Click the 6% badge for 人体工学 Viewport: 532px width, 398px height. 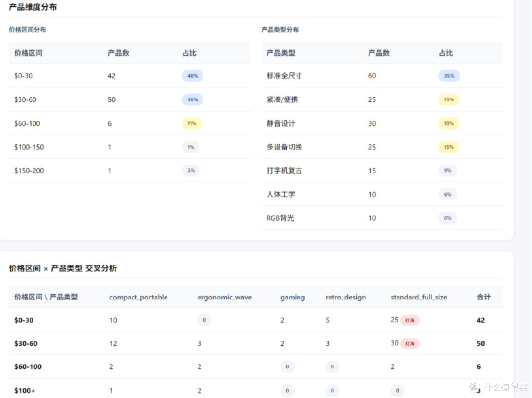pos(448,195)
